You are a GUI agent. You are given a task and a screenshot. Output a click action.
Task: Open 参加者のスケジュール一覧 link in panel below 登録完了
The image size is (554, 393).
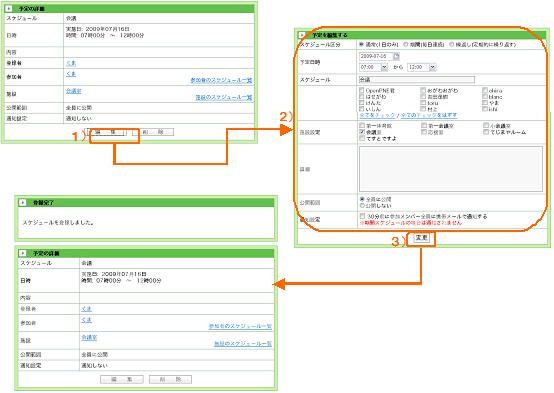tap(240, 326)
